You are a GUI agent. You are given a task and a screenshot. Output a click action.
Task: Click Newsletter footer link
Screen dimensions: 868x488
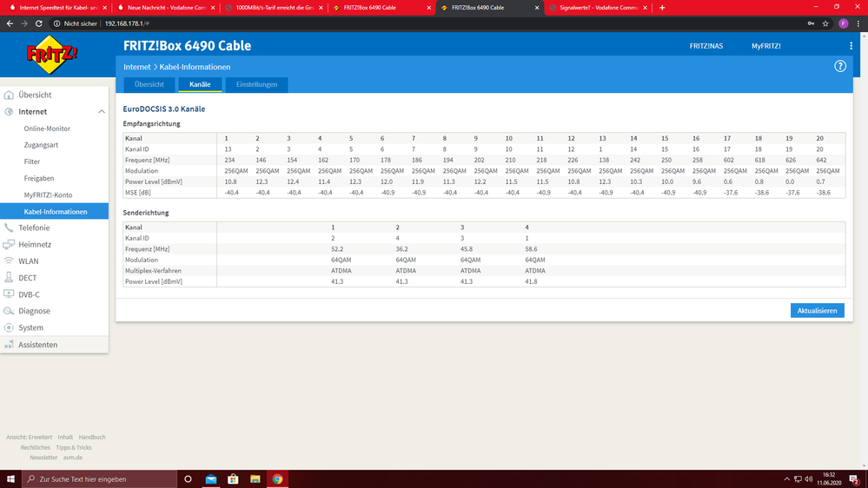click(43, 458)
